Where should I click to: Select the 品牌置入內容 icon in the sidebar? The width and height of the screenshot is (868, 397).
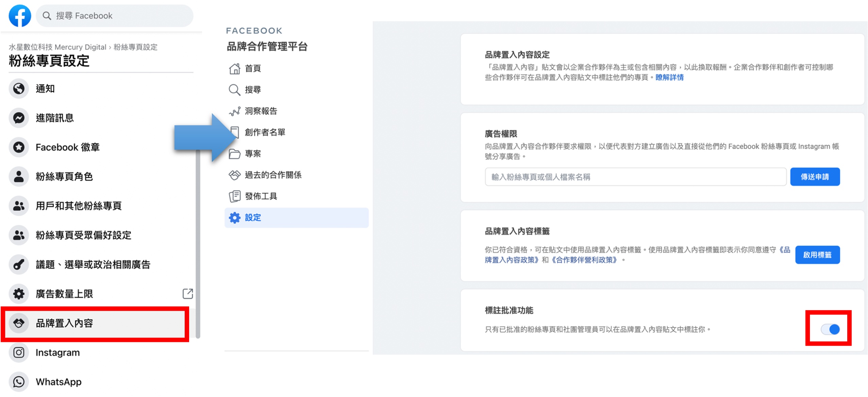(x=19, y=323)
